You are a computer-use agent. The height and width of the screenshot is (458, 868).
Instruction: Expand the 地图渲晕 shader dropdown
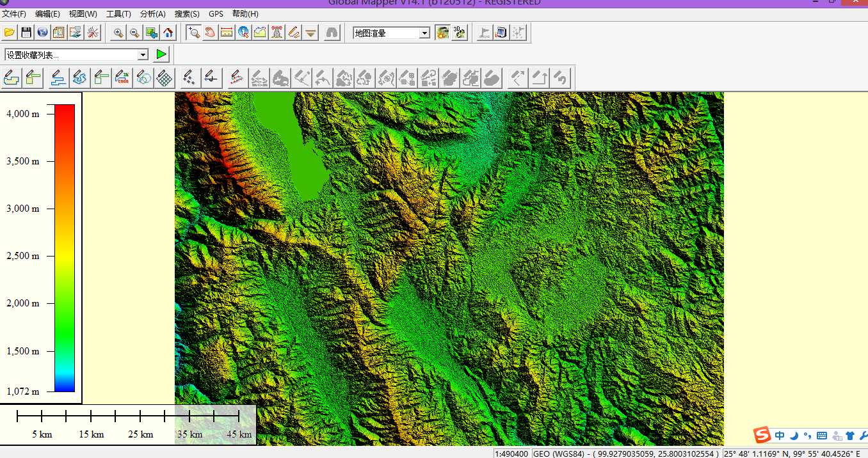424,33
